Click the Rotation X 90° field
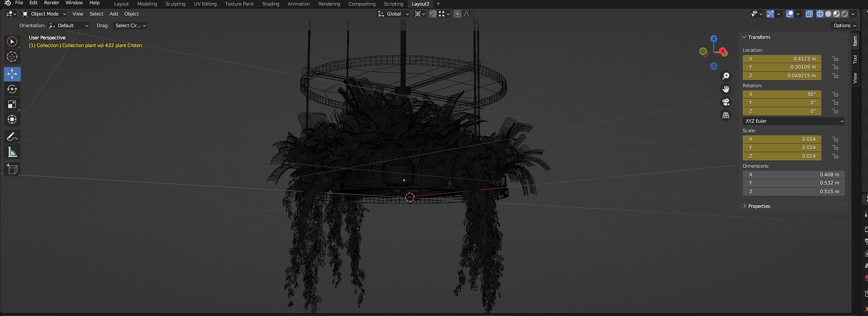 point(782,94)
